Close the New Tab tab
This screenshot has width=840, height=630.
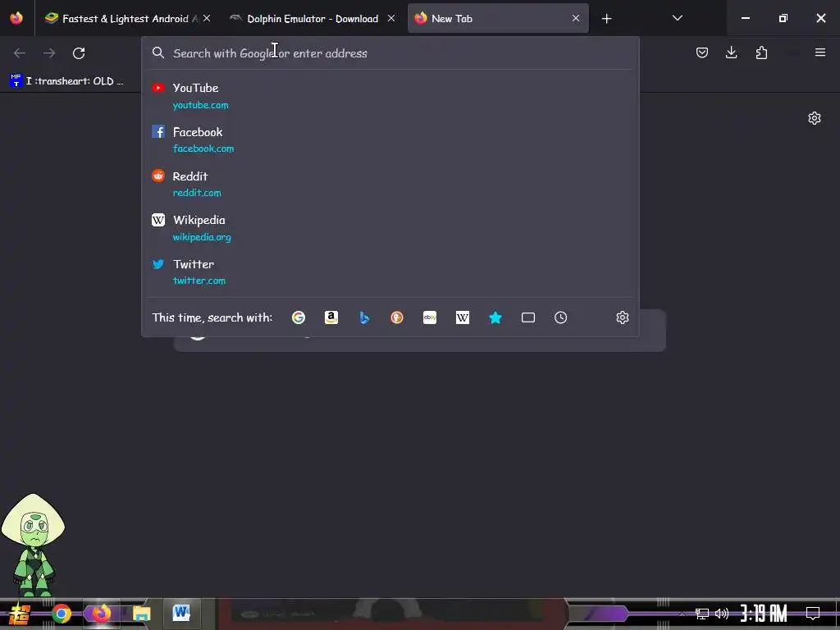click(575, 18)
